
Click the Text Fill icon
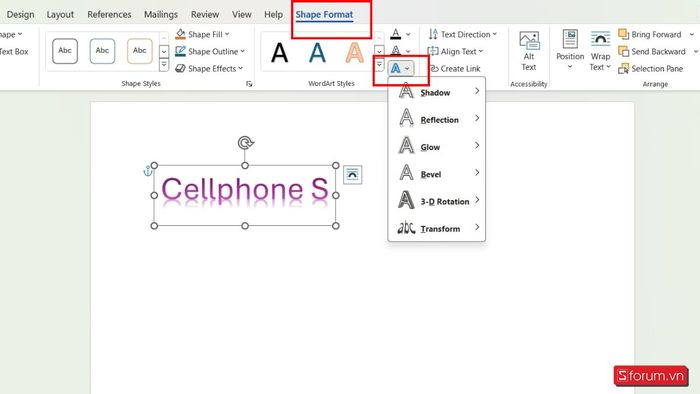click(396, 34)
